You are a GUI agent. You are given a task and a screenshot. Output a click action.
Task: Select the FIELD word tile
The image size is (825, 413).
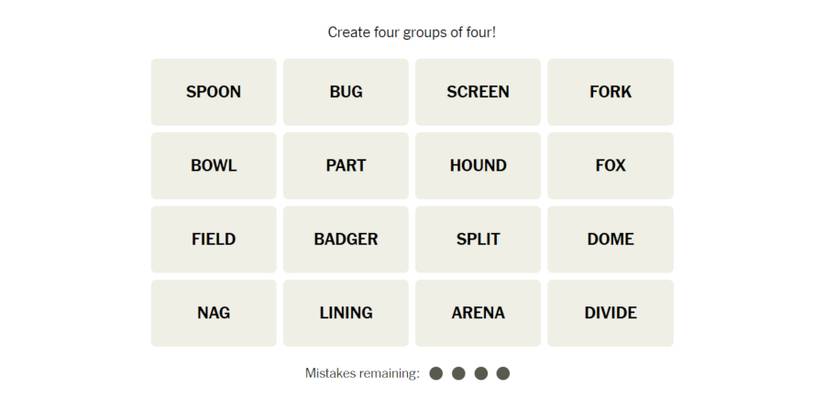[x=213, y=239]
